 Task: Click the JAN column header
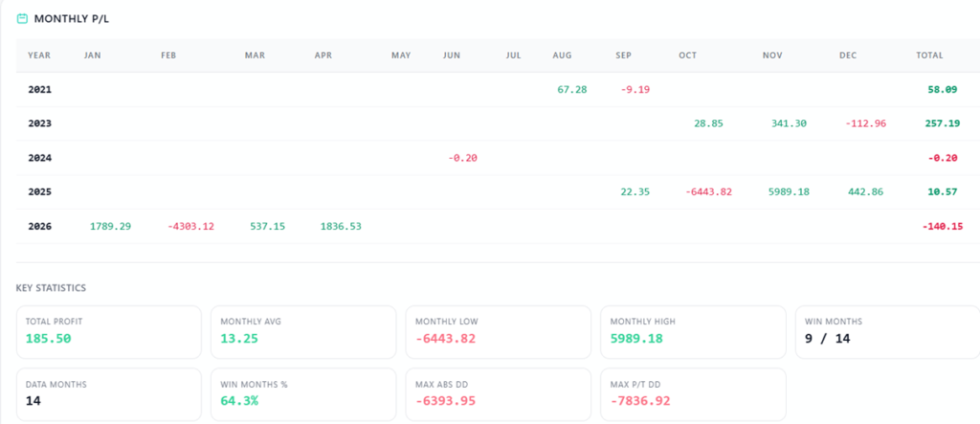pos(93,56)
